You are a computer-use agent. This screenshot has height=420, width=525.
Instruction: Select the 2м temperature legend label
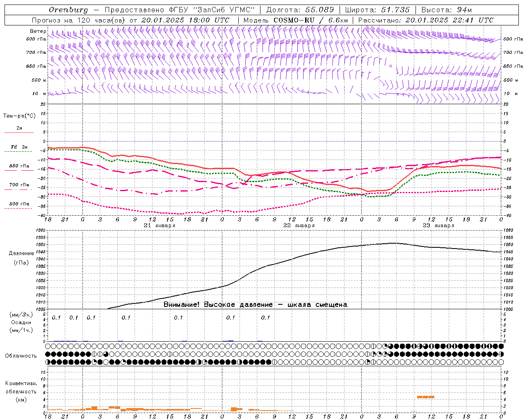[19, 128]
